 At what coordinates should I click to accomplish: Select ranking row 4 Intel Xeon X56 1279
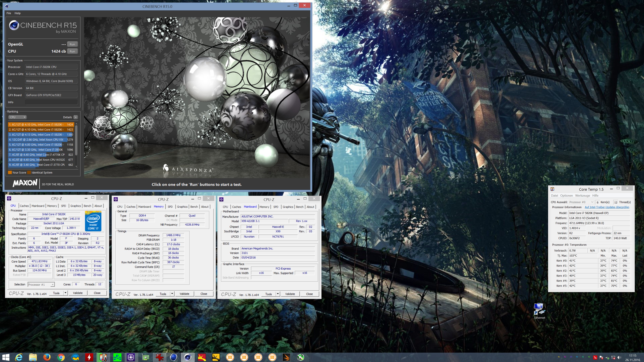tap(41, 140)
